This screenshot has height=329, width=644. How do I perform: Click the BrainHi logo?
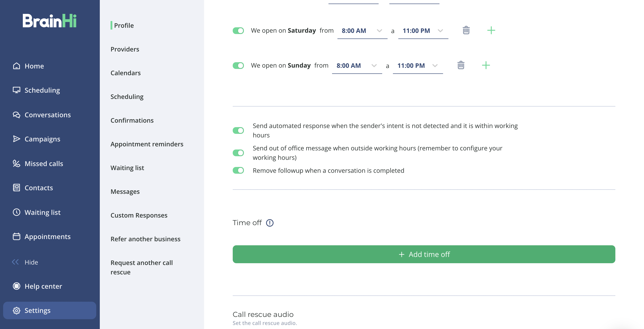click(x=49, y=21)
